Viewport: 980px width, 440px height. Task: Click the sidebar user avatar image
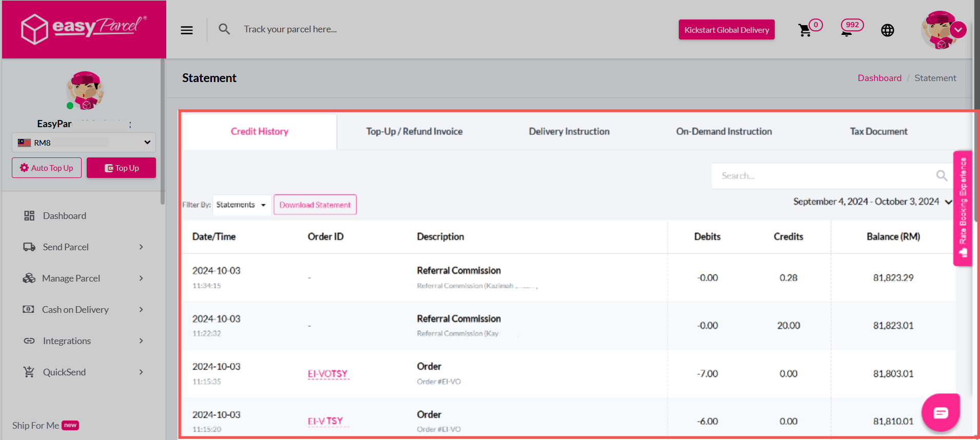[85, 91]
